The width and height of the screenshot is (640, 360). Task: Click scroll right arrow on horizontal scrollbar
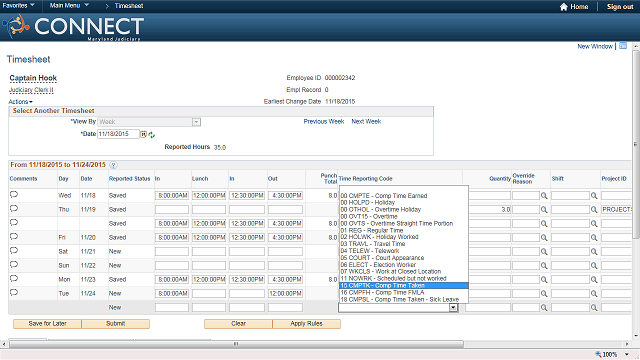627,344
